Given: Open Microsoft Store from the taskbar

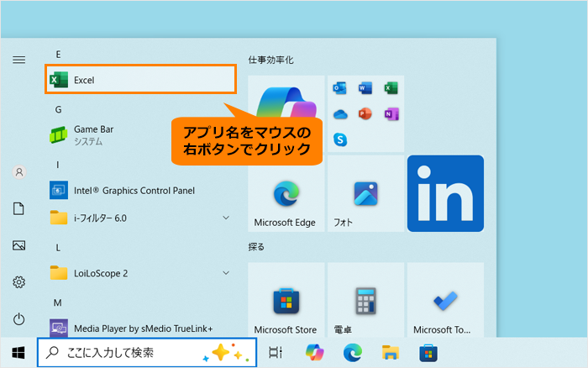Looking at the screenshot, I should click(428, 353).
